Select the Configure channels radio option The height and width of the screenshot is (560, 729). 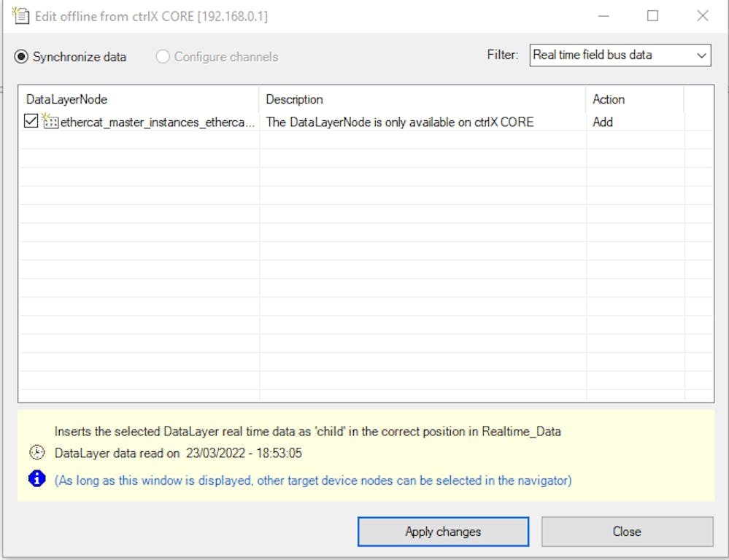163,57
